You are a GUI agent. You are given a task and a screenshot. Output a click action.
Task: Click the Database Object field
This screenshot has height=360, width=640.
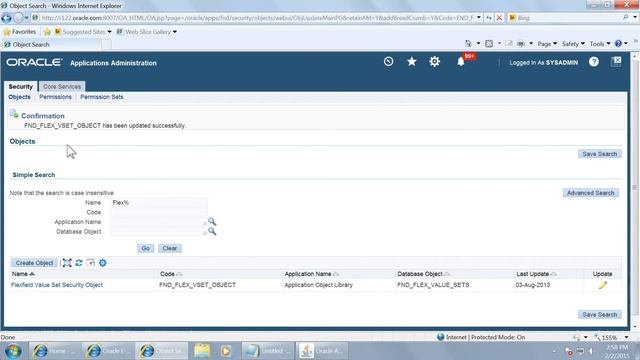pyautogui.click(x=159, y=232)
